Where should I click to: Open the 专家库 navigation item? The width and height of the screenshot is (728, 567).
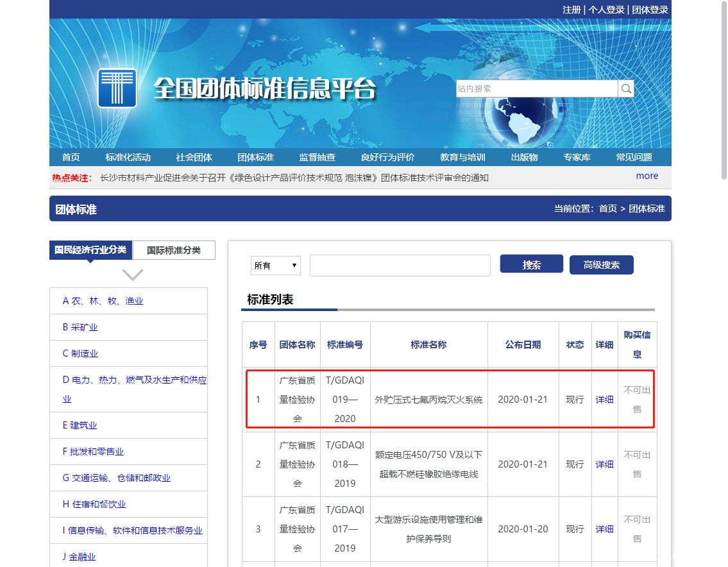pos(576,157)
